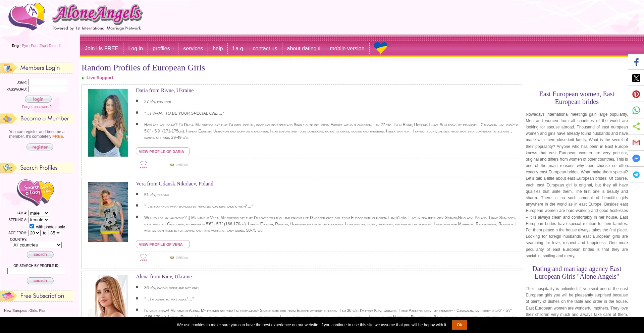Open Daria from Rivne, Ukraine title

click(x=165, y=91)
